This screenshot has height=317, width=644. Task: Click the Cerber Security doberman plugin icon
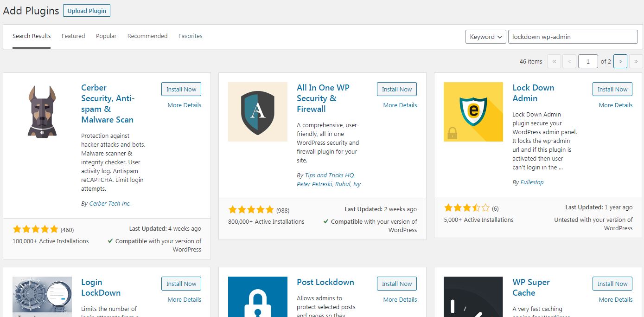pyautogui.click(x=42, y=112)
